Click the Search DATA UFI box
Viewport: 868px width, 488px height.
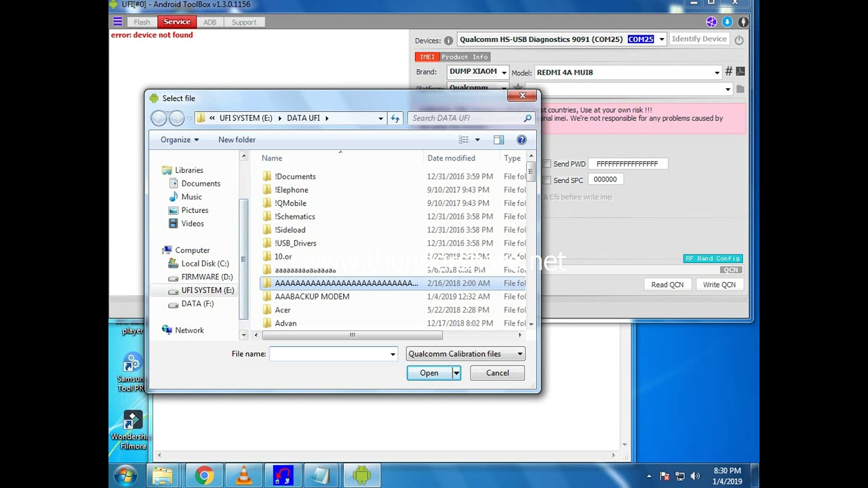(x=471, y=118)
